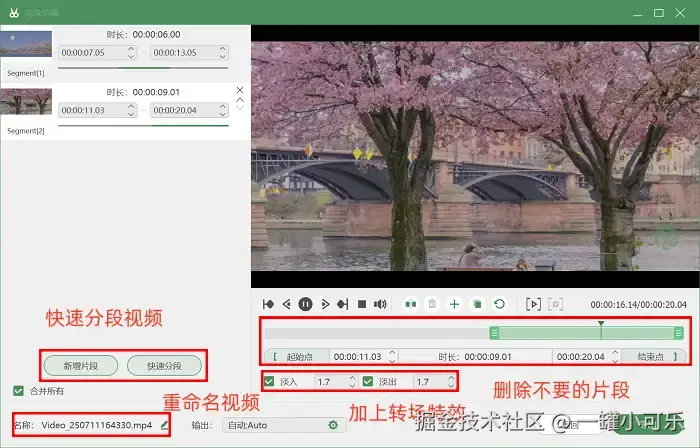The image size is (700, 448).
Task: Open output settings with the green gear
Action: point(333,425)
